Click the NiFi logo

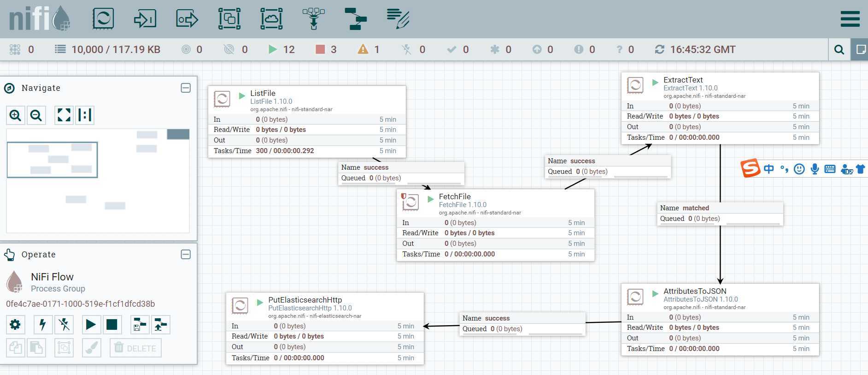pos(40,19)
